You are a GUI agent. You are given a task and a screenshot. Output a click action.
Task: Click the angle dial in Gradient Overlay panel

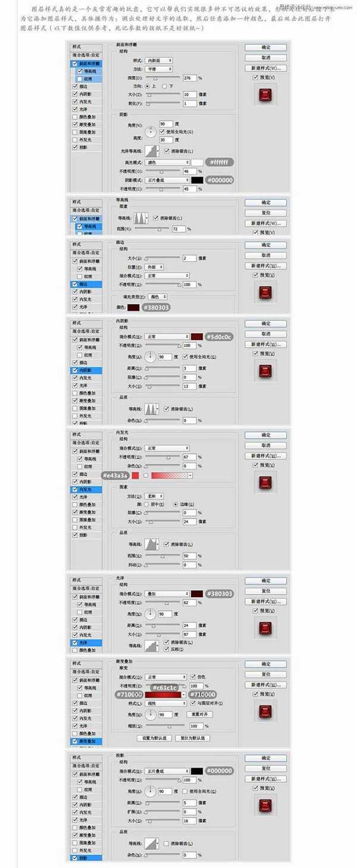click(150, 714)
